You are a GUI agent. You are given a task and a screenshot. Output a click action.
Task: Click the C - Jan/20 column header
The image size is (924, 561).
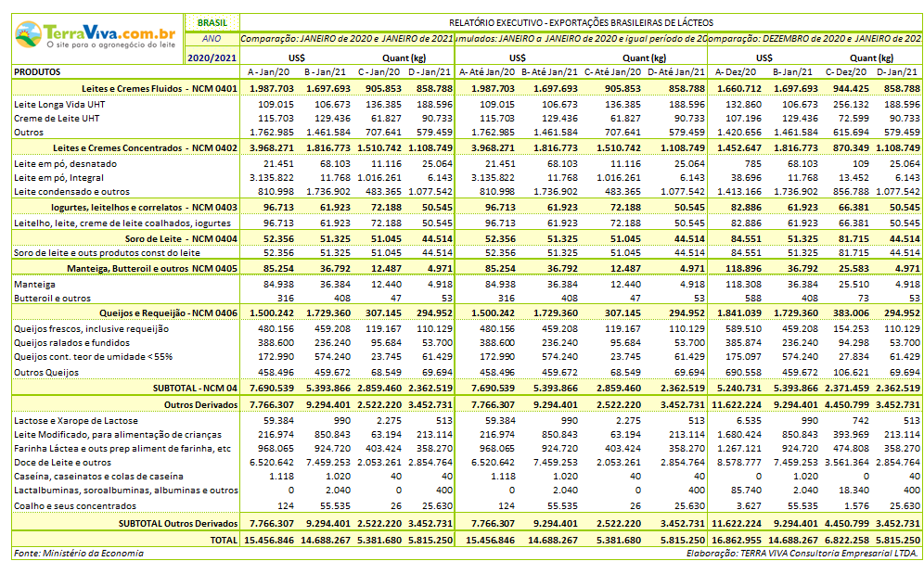click(x=379, y=72)
